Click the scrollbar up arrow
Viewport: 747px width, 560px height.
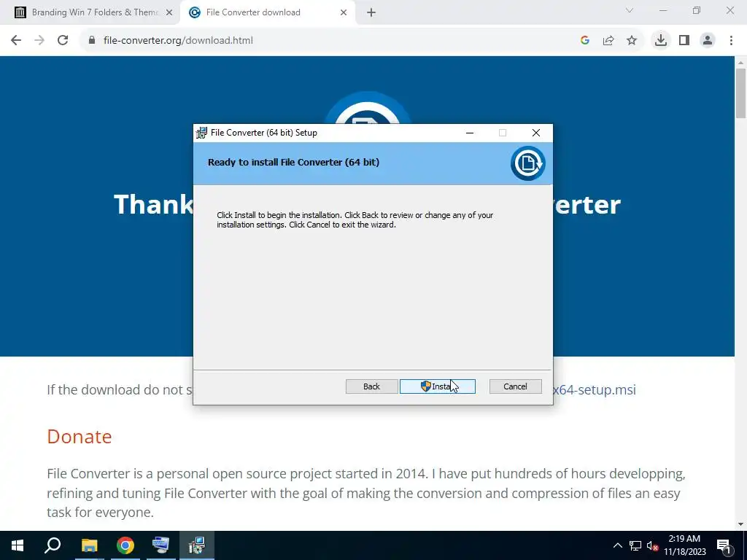coord(741,63)
